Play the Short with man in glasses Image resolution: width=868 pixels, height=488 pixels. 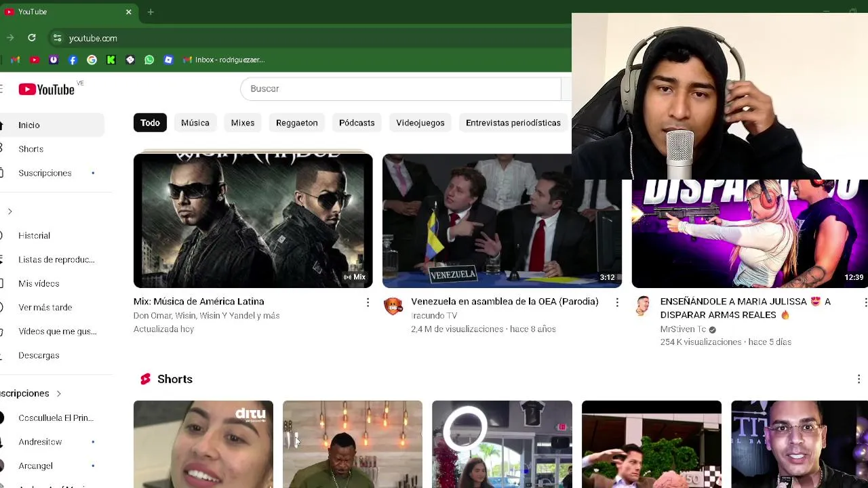point(800,445)
